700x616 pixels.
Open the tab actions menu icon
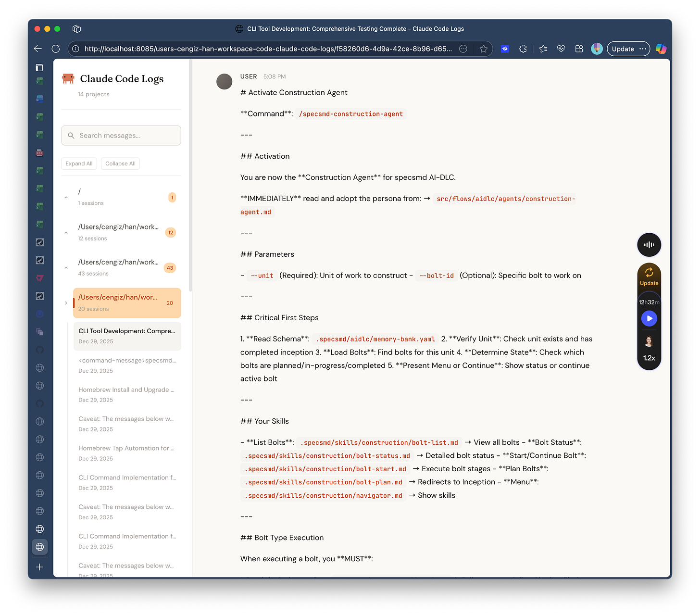point(76,29)
